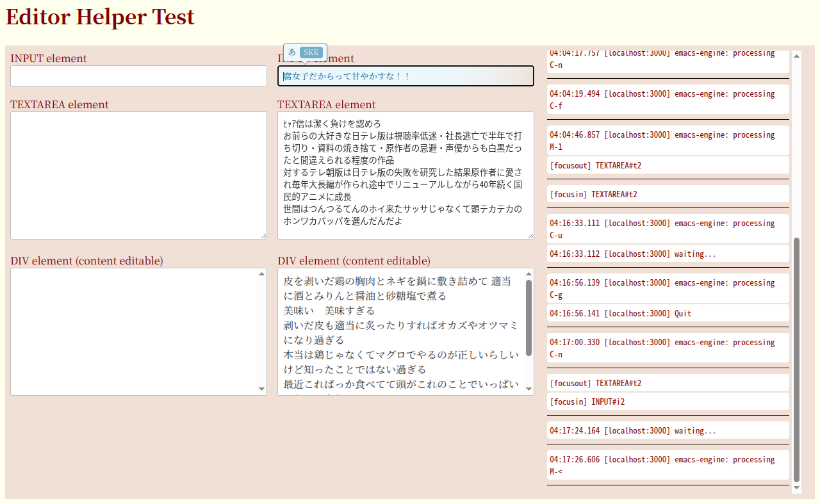Focus the empty content editable DIV

pos(138,332)
